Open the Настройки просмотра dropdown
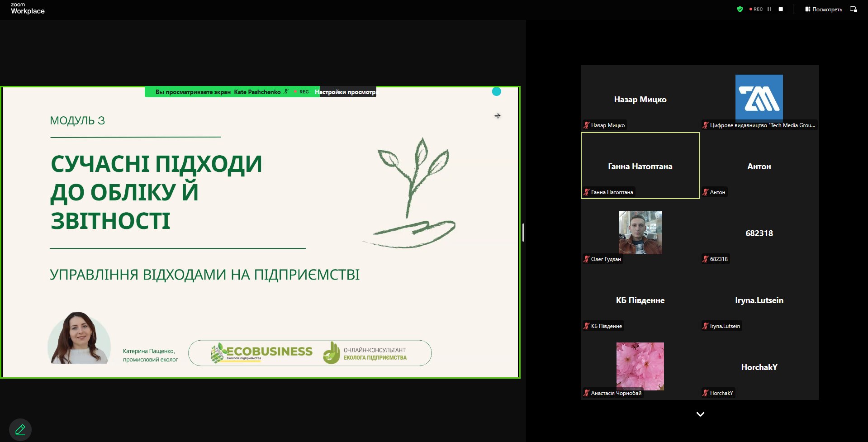The image size is (868, 442). 346,92
